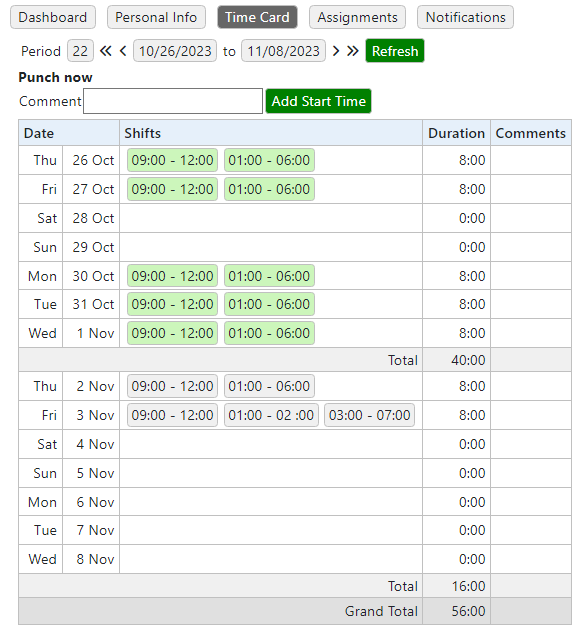Select Fri 27 Oct 01:00 - 06:00 shift
The height and width of the screenshot is (636, 583).
(x=269, y=189)
